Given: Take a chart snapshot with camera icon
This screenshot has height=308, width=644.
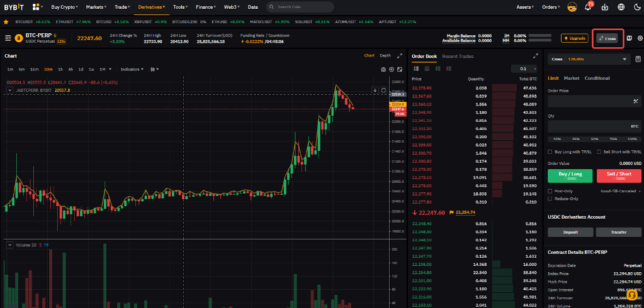Looking at the screenshot, I should click(383, 69).
